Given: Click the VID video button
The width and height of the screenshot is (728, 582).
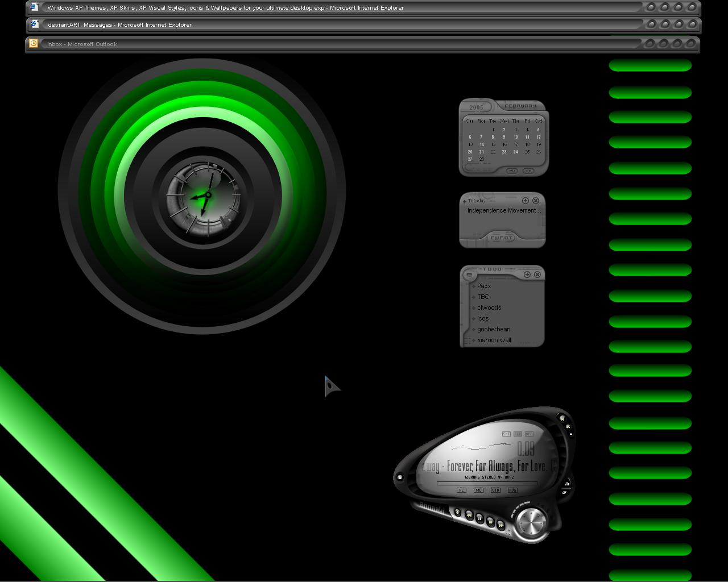Looking at the screenshot, I should click(495, 490).
